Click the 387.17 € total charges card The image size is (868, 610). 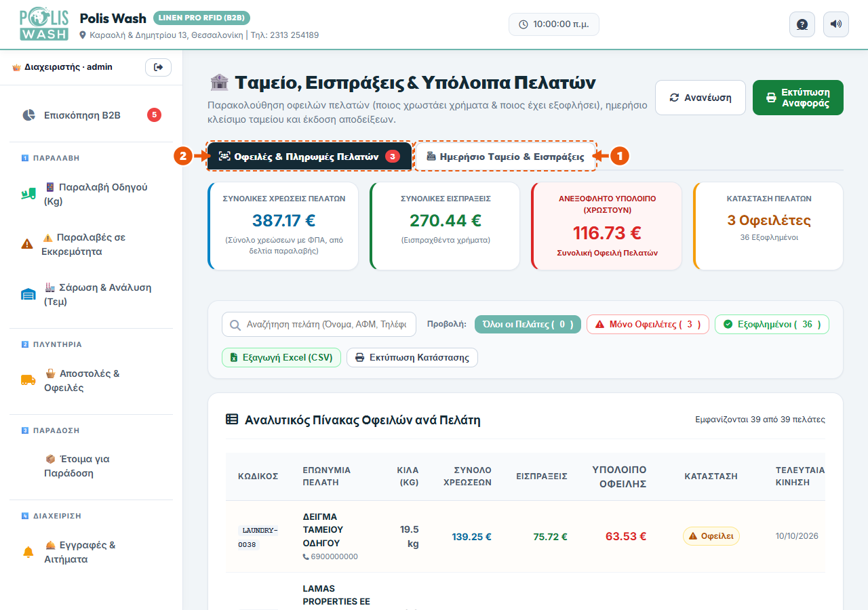283,226
